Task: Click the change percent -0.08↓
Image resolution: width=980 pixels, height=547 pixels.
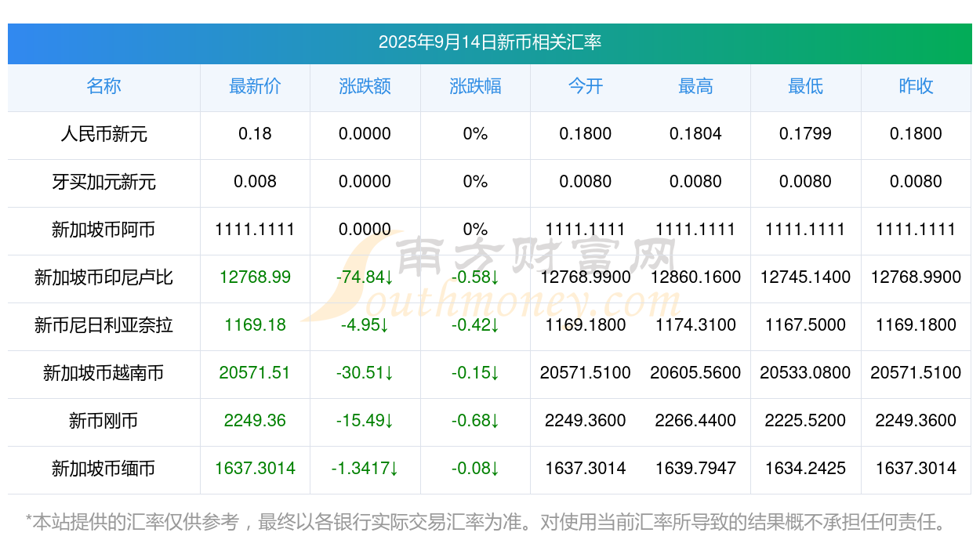Action: point(476,469)
